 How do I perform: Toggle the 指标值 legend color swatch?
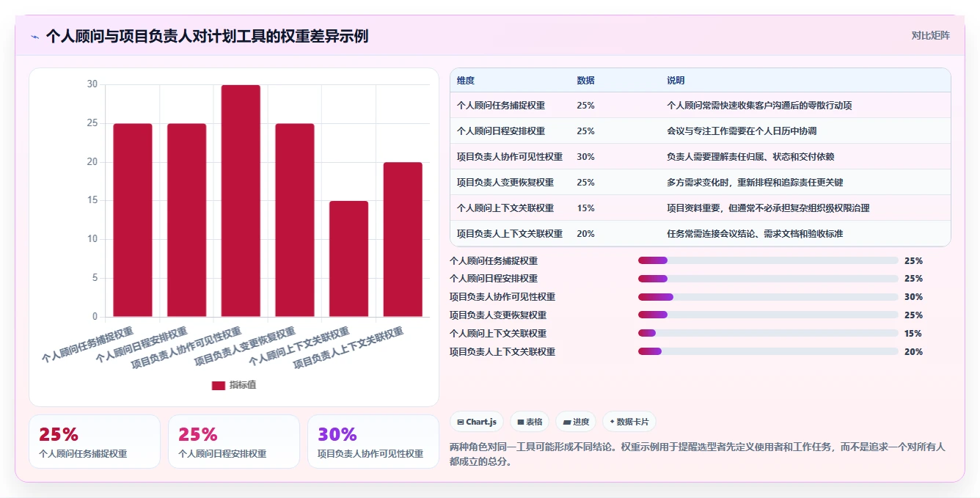pos(219,385)
